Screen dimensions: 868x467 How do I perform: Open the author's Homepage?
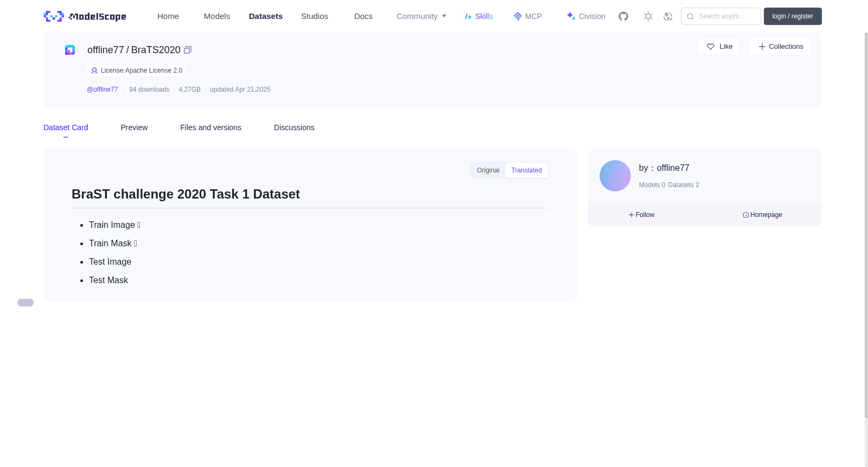click(x=762, y=215)
